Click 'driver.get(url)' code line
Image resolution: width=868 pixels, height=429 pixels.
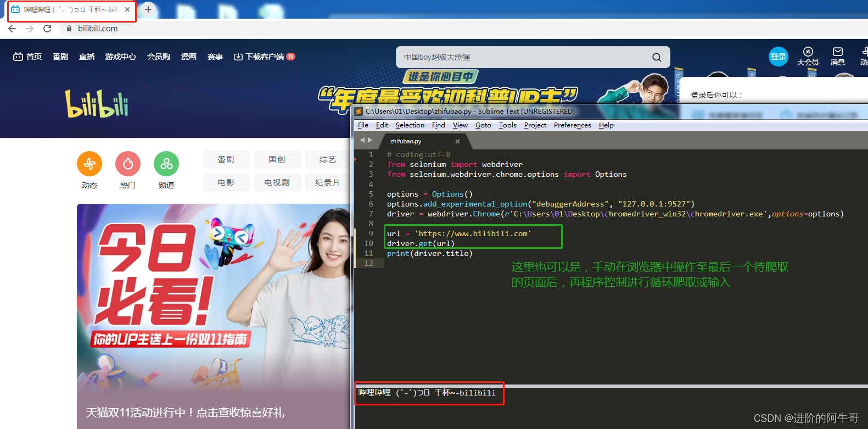pos(421,243)
